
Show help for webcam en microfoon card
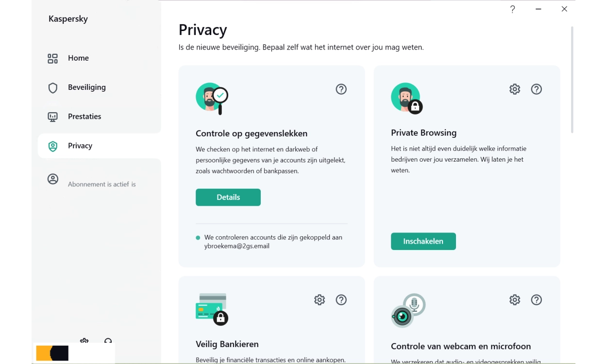[537, 300]
